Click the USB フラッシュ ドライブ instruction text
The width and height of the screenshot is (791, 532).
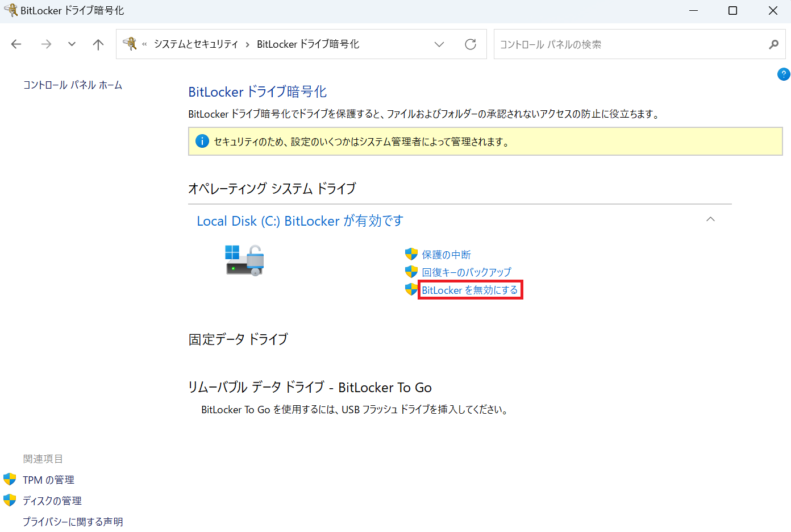point(355,410)
